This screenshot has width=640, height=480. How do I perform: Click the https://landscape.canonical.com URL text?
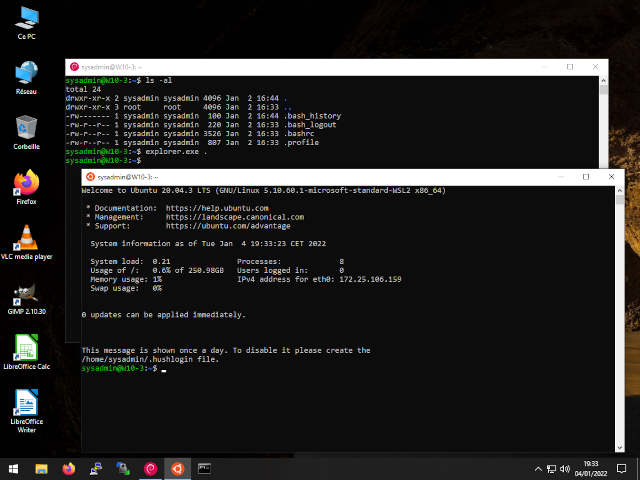pos(235,217)
